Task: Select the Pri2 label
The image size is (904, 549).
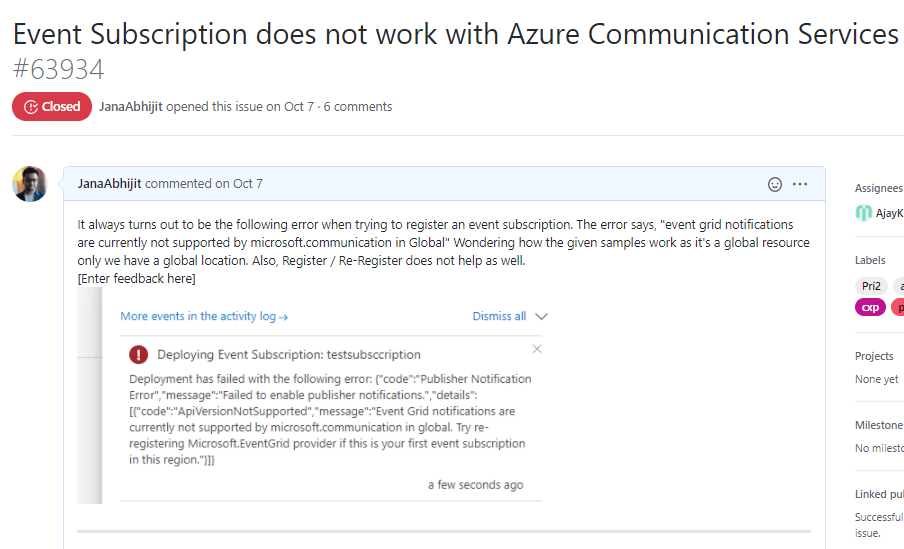Action: (x=871, y=286)
